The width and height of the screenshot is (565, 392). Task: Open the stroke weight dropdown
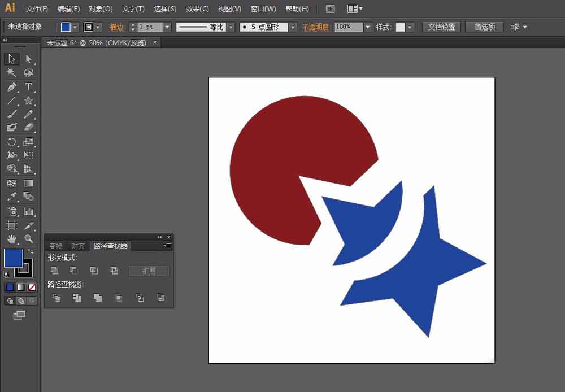(x=167, y=27)
